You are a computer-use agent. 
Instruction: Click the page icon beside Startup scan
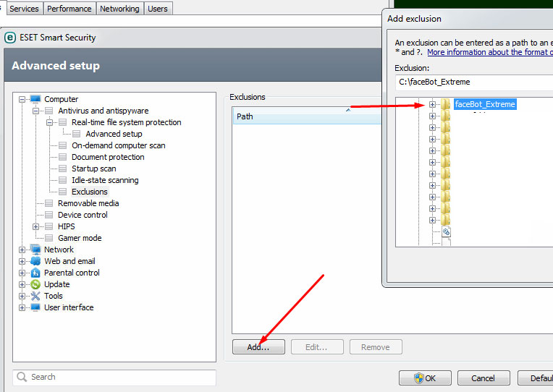pyautogui.click(x=62, y=169)
